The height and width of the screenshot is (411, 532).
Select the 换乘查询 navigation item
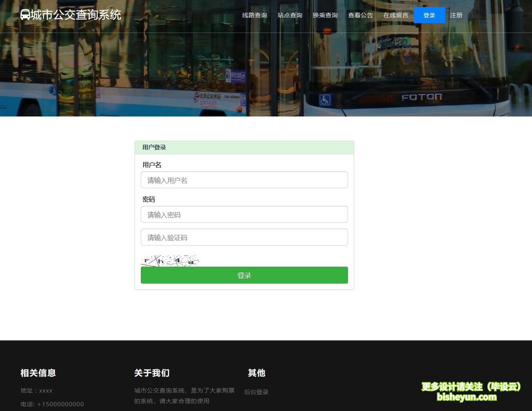click(x=325, y=15)
